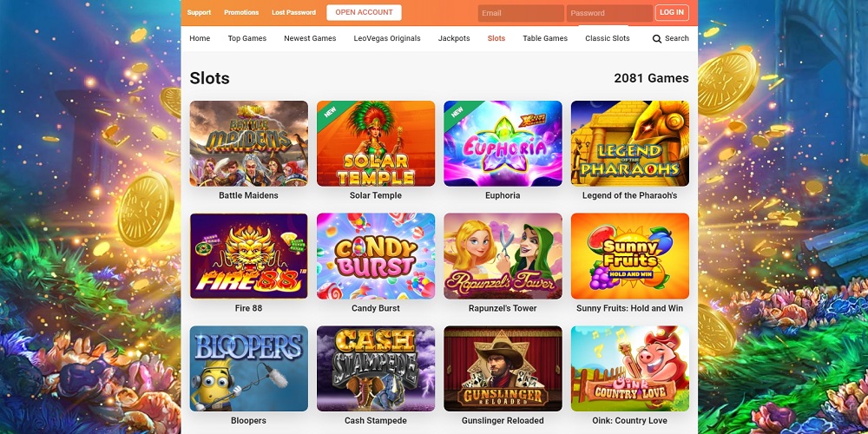Launch the Solar Temple slot game
868x434 pixels.
point(376,143)
